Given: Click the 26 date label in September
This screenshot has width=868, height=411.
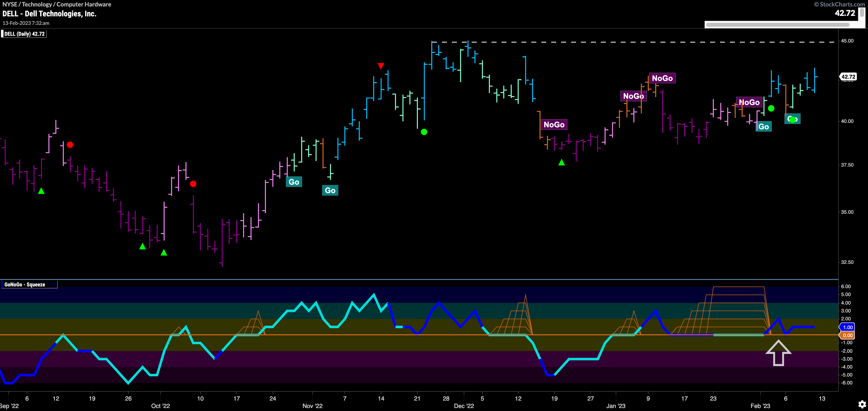Looking at the screenshot, I should pos(128,399).
